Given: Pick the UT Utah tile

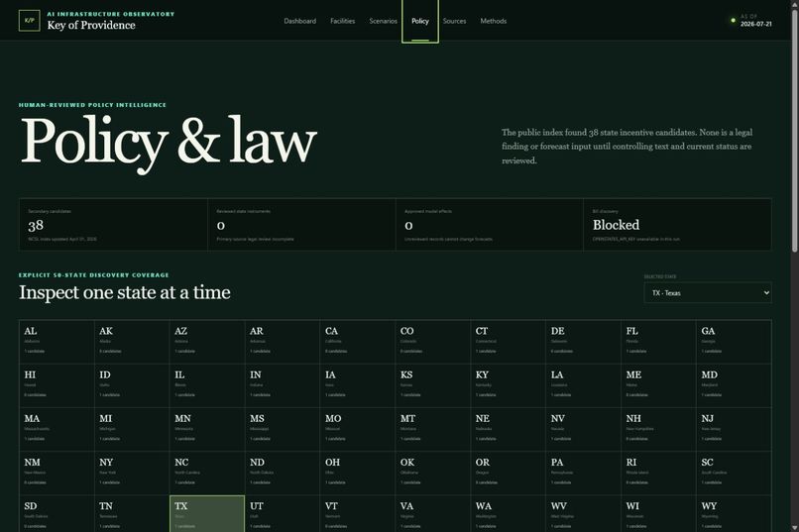Looking at the screenshot, I should tap(283, 514).
